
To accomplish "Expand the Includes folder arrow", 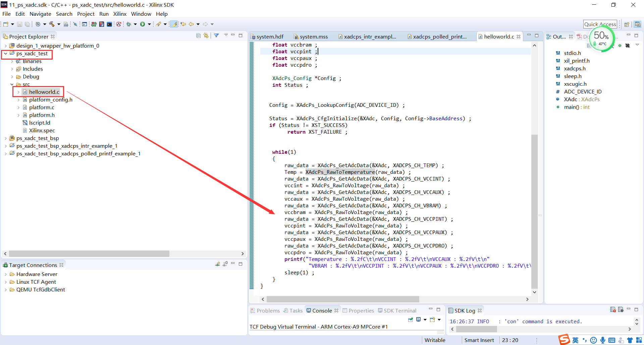I will (12, 69).
